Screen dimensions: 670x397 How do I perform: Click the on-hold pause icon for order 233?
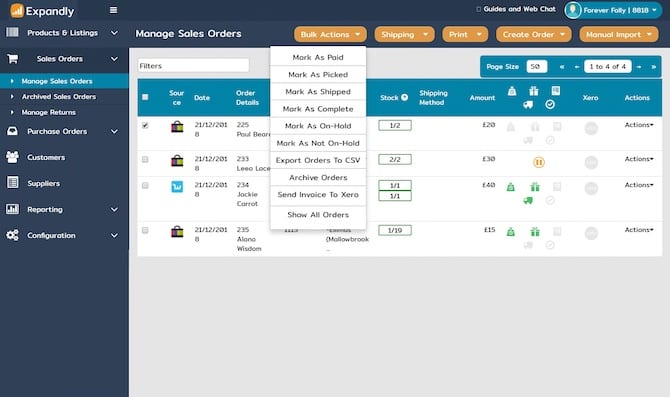pos(539,162)
